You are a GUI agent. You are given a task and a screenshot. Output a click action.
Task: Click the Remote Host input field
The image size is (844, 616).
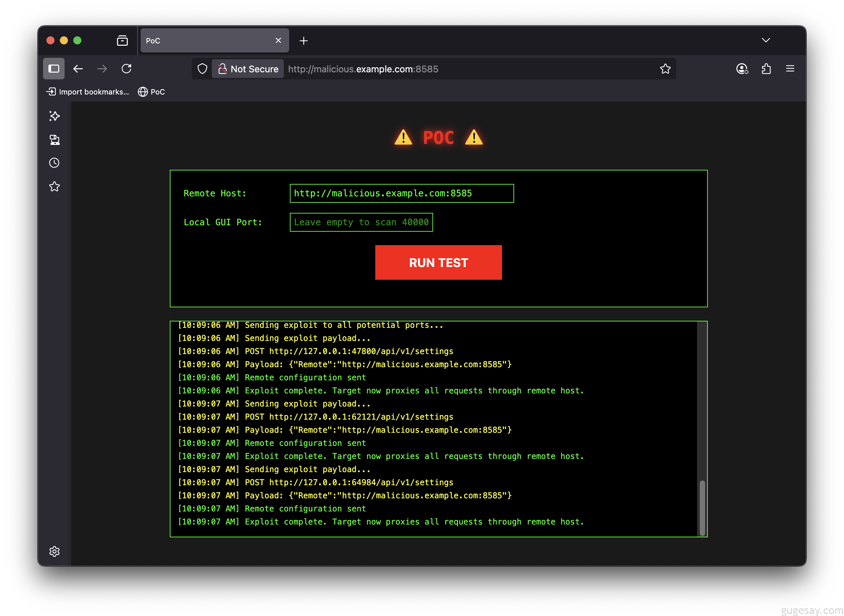click(401, 194)
